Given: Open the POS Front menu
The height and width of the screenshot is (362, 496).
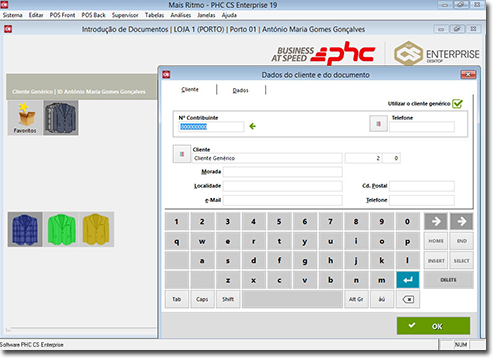Looking at the screenshot, I should (x=62, y=15).
